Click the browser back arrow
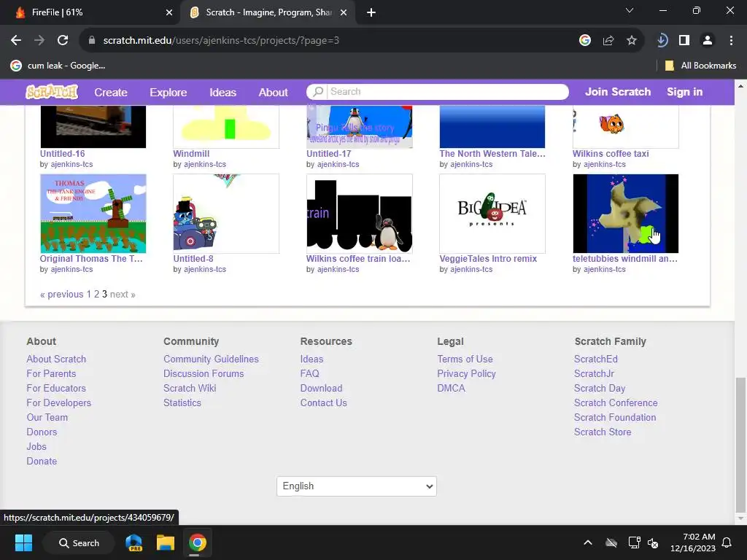Image resolution: width=747 pixels, height=560 pixels. pos(16,41)
